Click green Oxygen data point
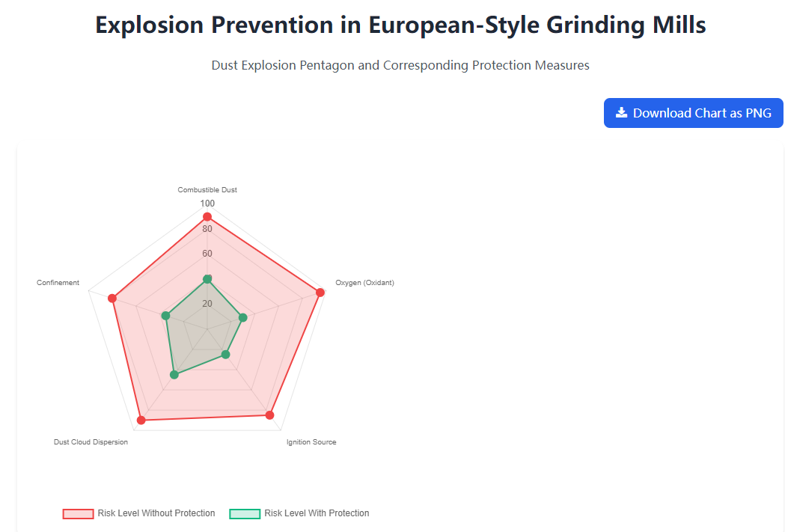Screen dimensions: 785x532 coord(242,317)
